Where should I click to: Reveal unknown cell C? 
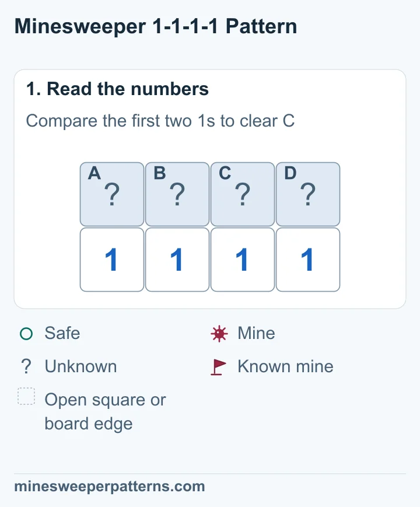[243, 194]
